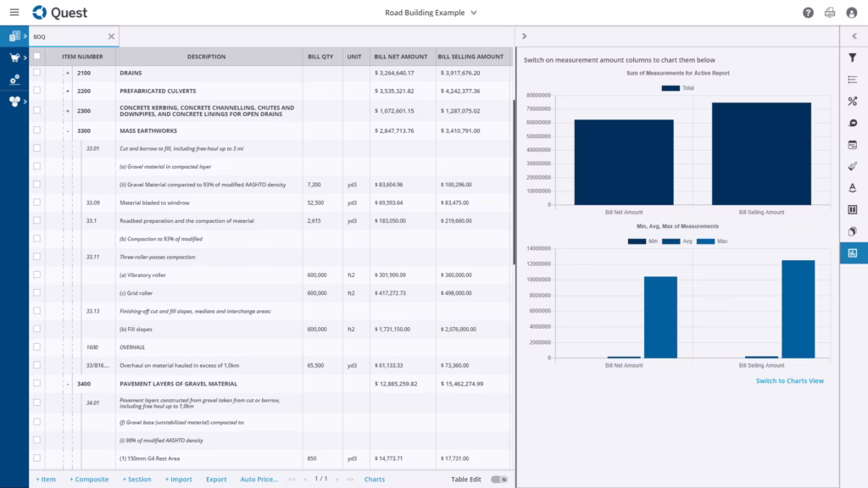The height and width of the screenshot is (488, 868).
Task: Expand the 2300 CONCRETE KERBING section
Action: [68, 111]
